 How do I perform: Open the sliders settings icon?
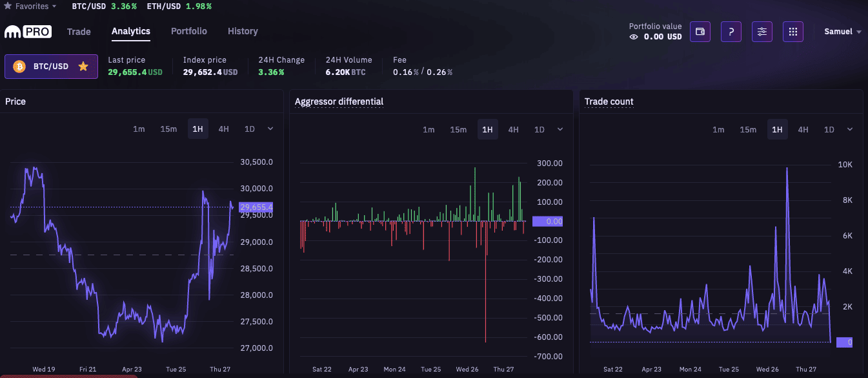coord(762,32)
